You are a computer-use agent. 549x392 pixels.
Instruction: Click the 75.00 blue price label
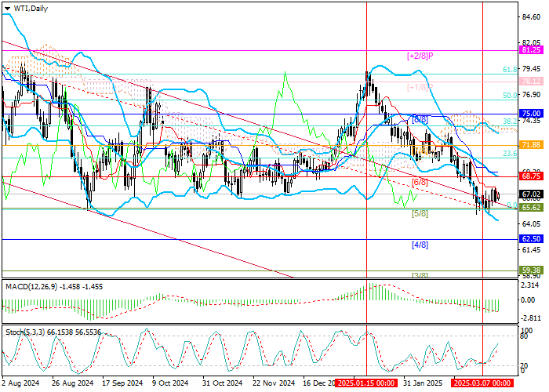click(x=533, y=113)
